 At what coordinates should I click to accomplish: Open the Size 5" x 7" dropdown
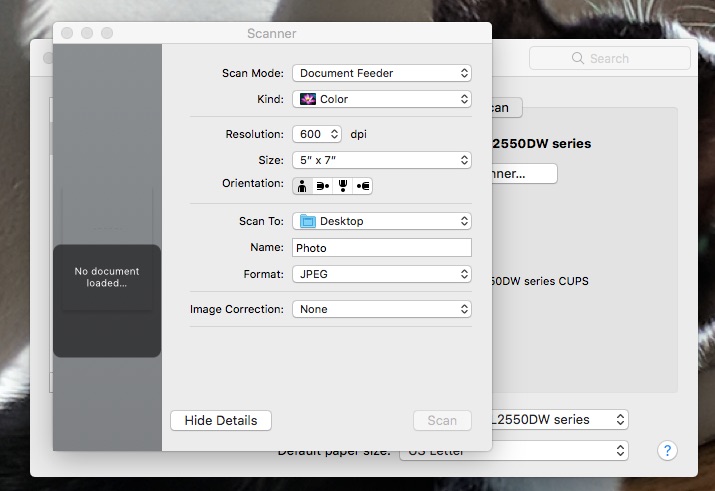click(x=382, y=160)
